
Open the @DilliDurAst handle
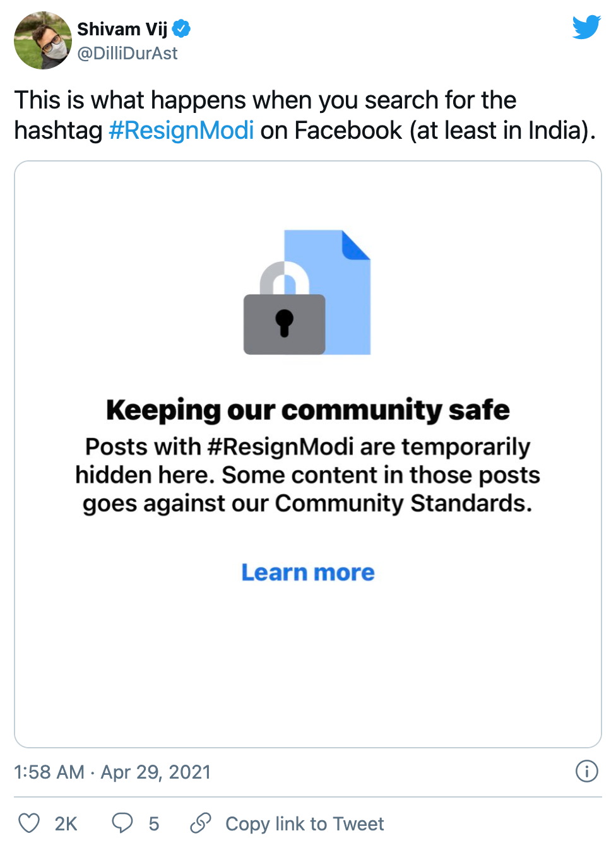(x=127, y=54)
